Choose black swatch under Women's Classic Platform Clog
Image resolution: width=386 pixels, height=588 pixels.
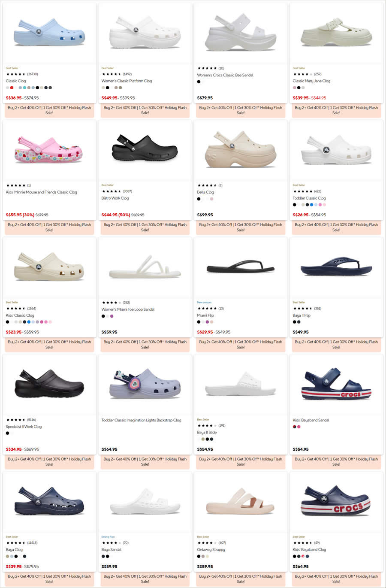tap(107, 88)
